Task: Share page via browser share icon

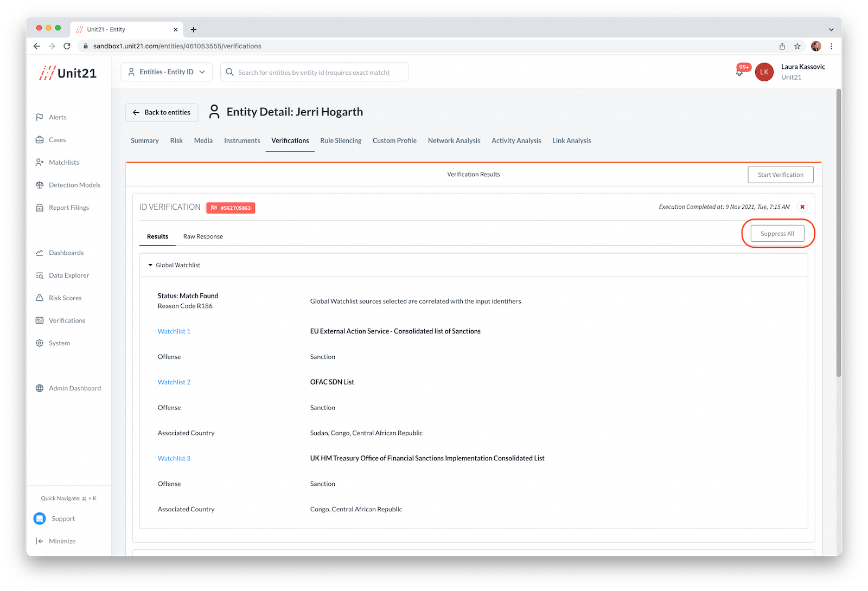Action: tap(782, 46)
